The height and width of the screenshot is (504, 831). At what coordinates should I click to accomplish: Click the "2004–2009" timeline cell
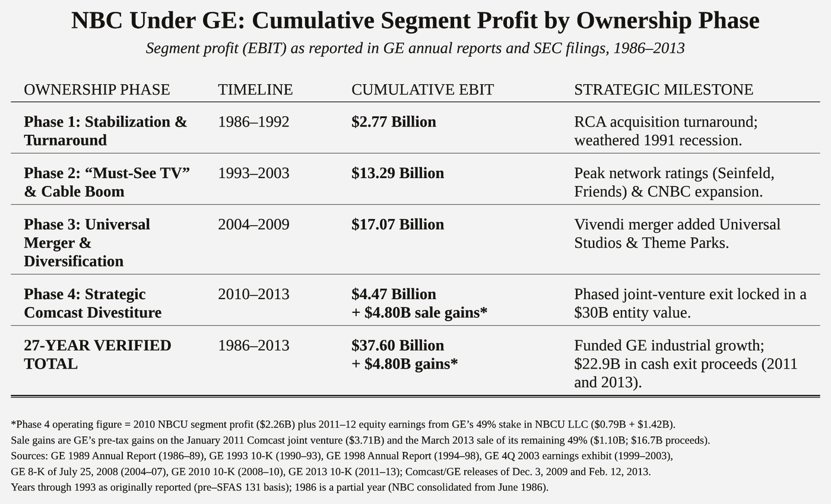coord(253,224)
